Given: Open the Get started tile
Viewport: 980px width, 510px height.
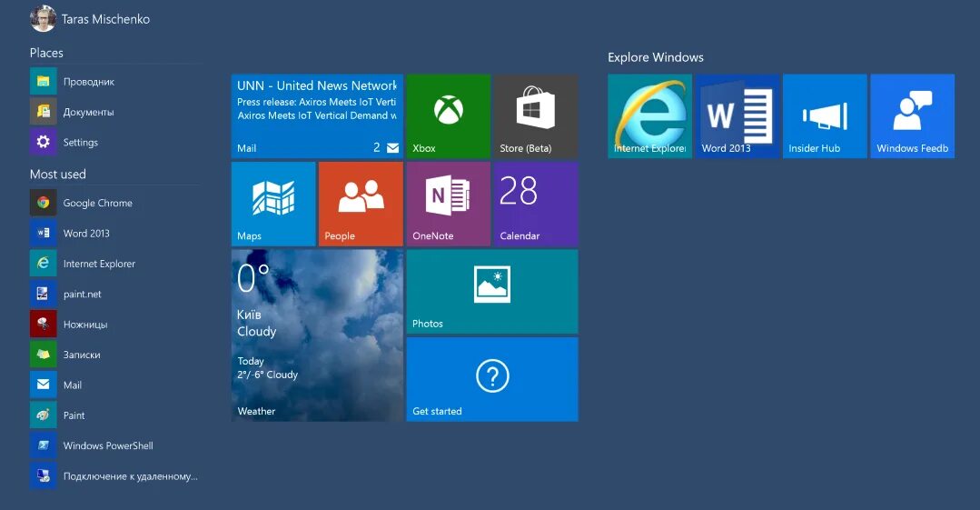Looking at the screenshot, I should coord(492,379).
